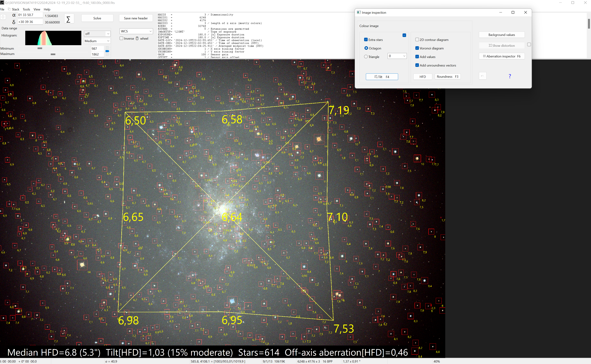Run Tilt F4 measurement

click(x=382, y=77)
